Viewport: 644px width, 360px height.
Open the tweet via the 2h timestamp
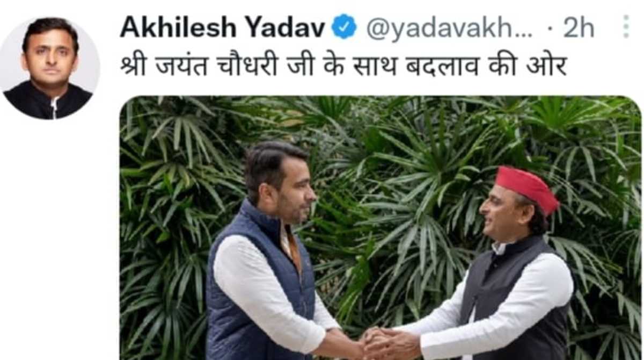(578, 27)
